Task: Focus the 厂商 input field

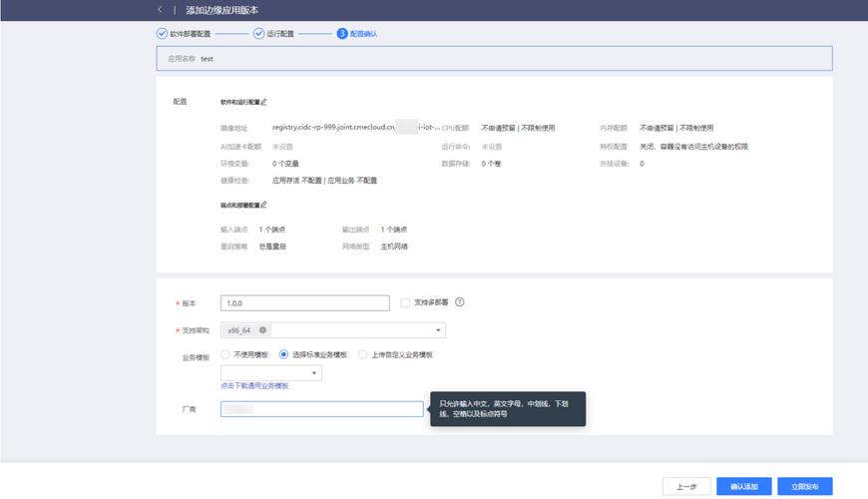Action: coord(322,409)
